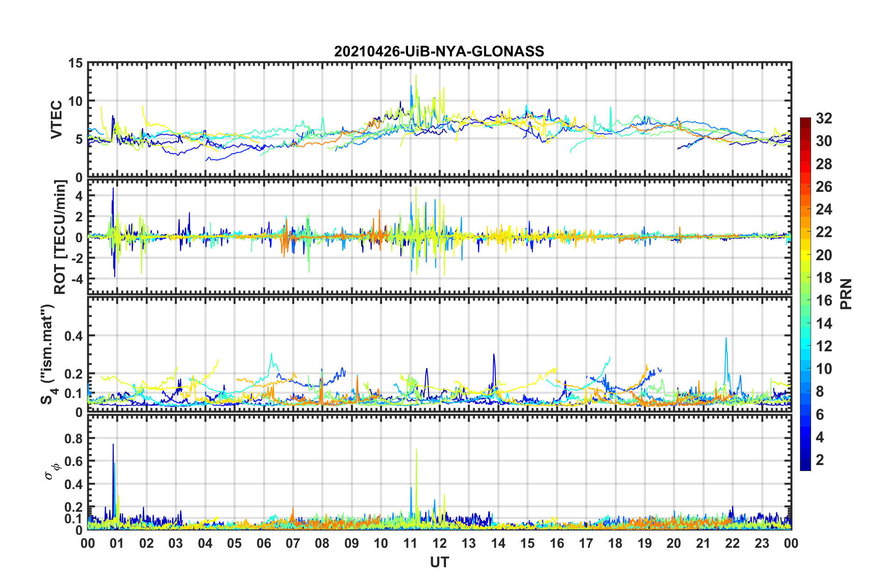Viewport: 879px width, 588px height.
Task: Click x-axis tick label 13
Action: (x=469, y=543)
